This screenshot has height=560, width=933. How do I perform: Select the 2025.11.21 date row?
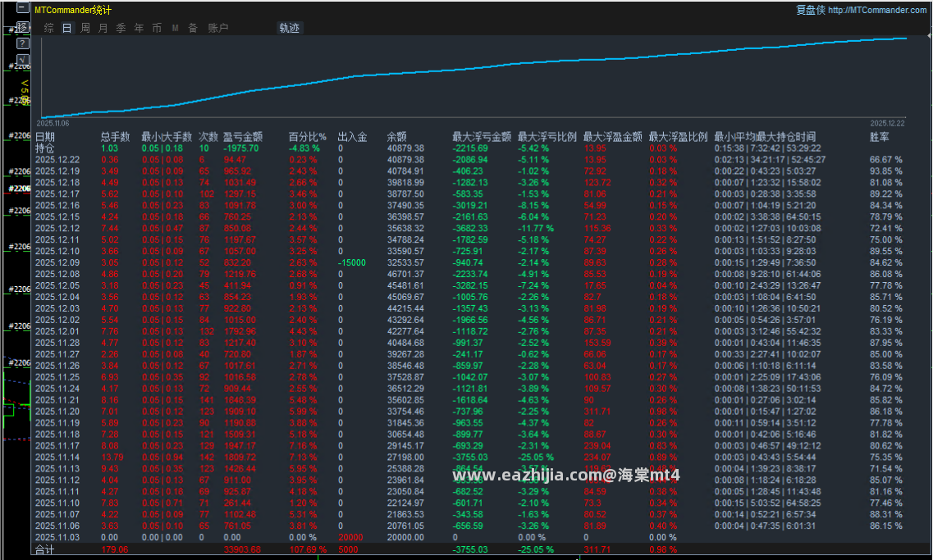click(57, 400)
